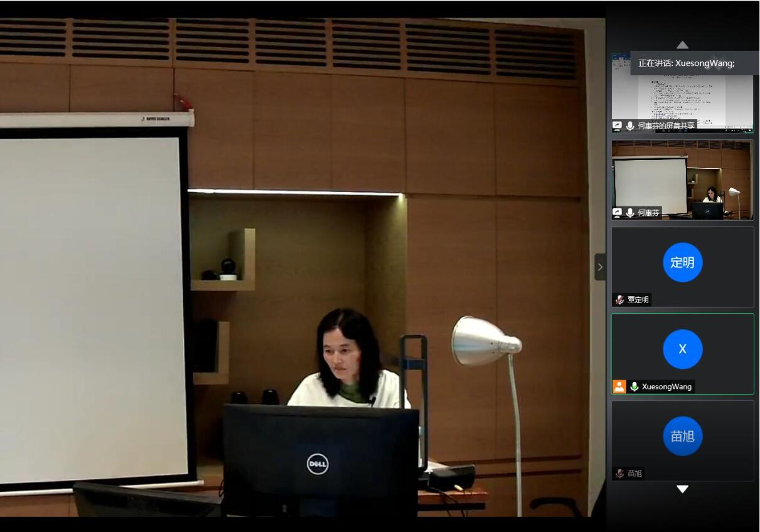Viewport: 760px width, 532px height.
Task: Click the screen share icon on 何重芬的屏幕共享 tile
Action: point(618,126)
